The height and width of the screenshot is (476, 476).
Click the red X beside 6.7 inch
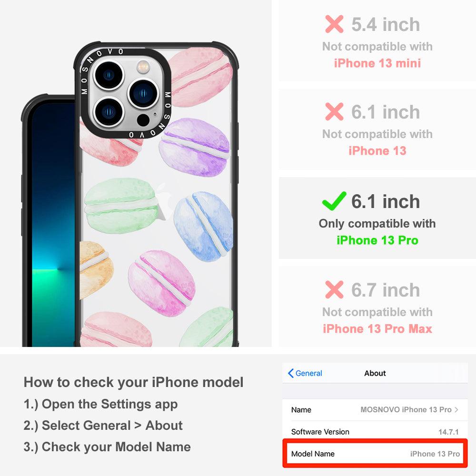(x=334, y=289)
